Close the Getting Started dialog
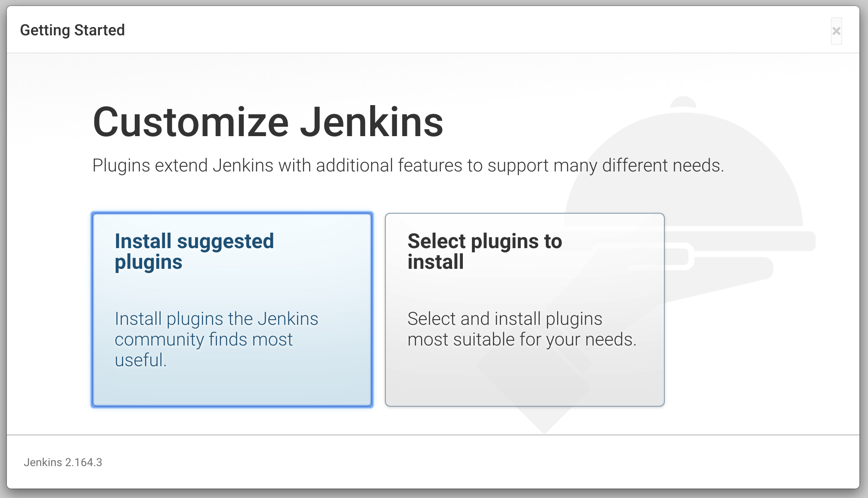 coord(836,31)
